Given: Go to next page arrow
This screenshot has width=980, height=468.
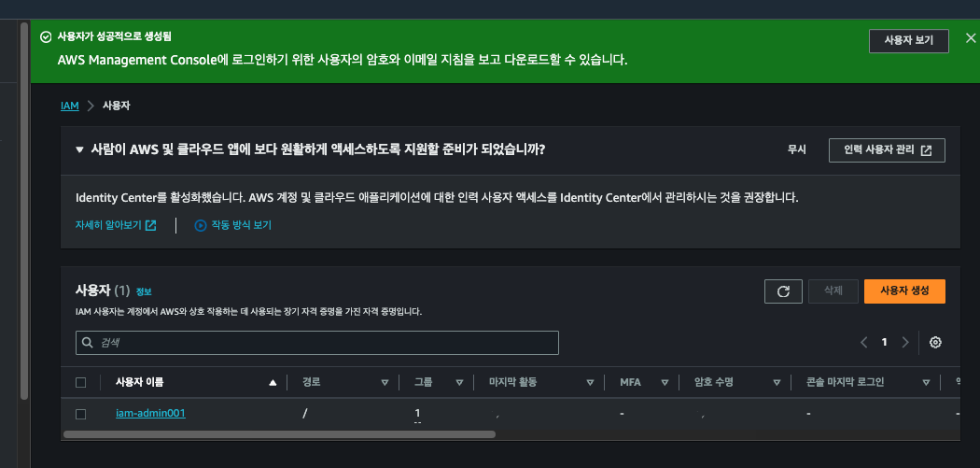Looking at the screenshot, I should coord(905,342).
